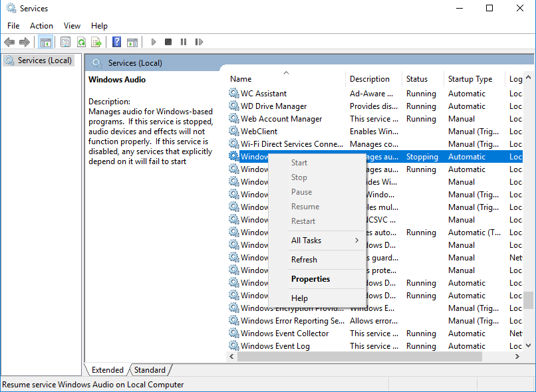Click the vertical scrollbar thumb

(x=529, y=300)
